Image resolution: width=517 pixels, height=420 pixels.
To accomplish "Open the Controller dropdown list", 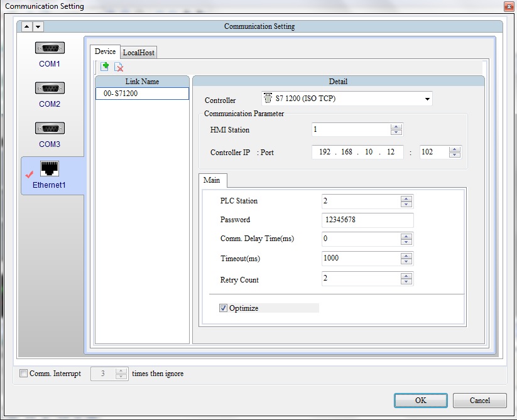I will [x=427, y=99].
